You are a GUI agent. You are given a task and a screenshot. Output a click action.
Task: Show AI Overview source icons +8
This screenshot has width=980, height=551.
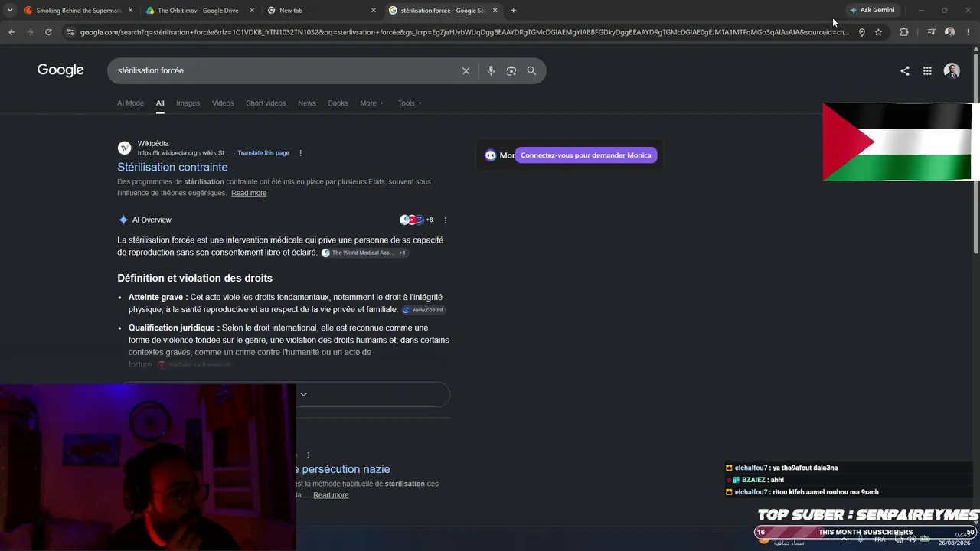tap(416, 220)
